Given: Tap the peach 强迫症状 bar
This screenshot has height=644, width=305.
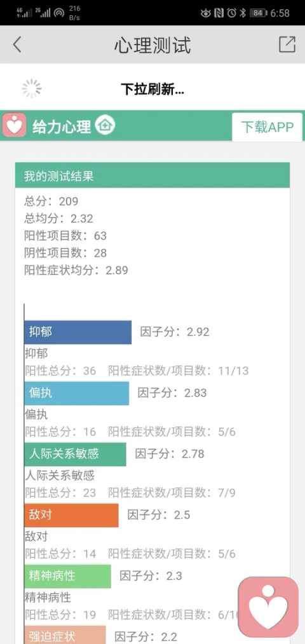Looking at the screenshot, I should (x=65, y=634).
